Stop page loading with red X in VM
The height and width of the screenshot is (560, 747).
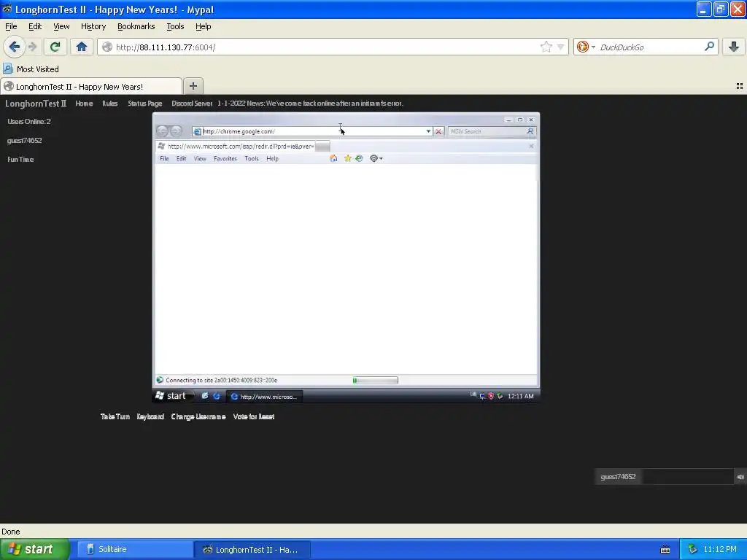438,131
